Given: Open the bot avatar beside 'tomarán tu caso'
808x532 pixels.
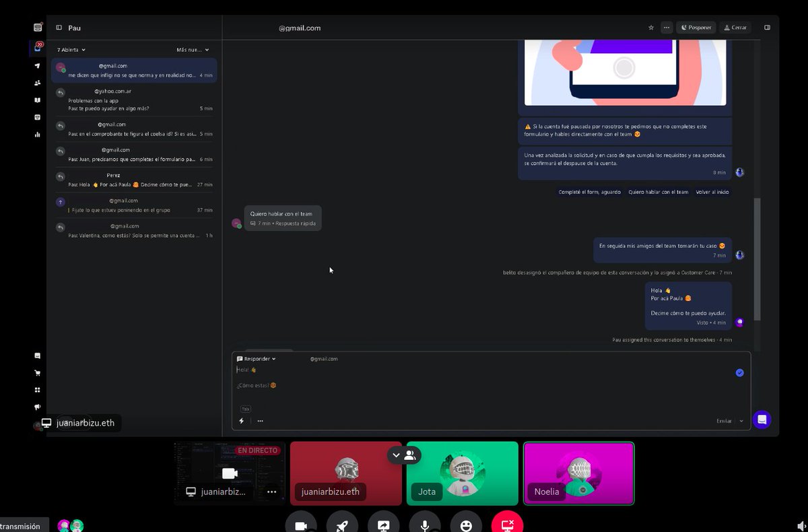Looking at the screenshot, I should point(740,255).
